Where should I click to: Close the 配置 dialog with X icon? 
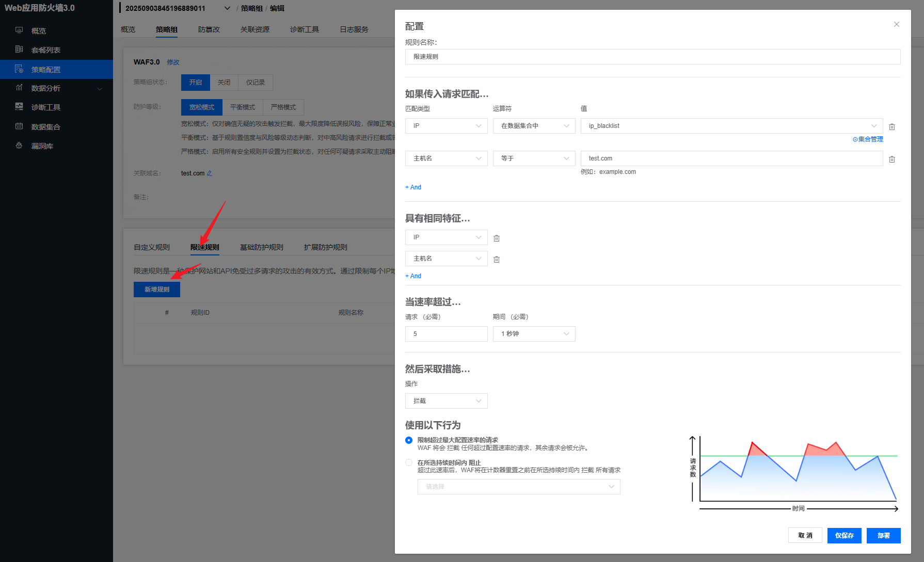[x=896, y=24]
